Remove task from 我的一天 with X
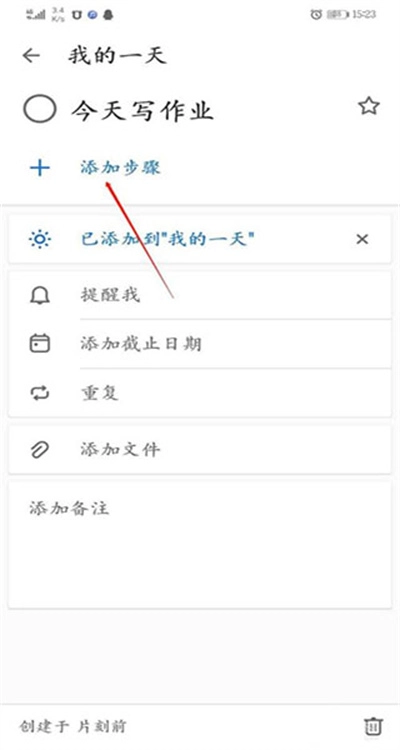Screen dimensions: 400x750 click(x=362, y=239)
